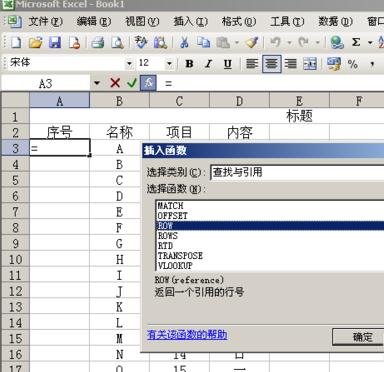Viewport: 384px width, 372px height.
Task: Toggle Underline formatting
Action: 228,63
